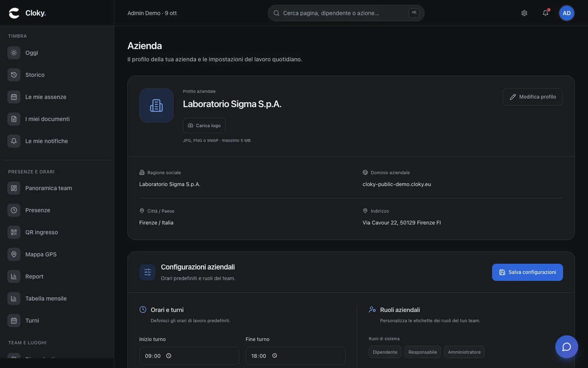
Task: Click the Configurazioni aziendali sliders icon
Action: (147, 272)
